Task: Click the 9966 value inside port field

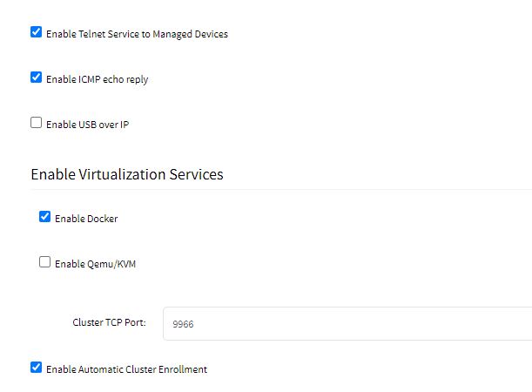Action: (183, 324)
